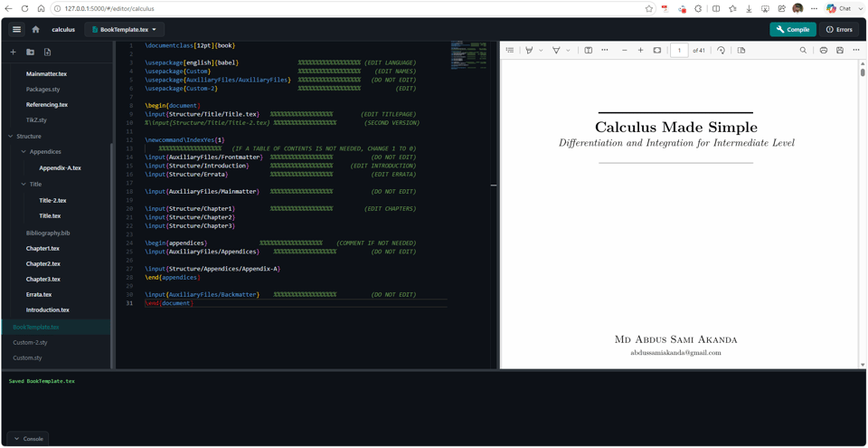
Task: Collapse the Structure folder
Action: tap(11, 136)
